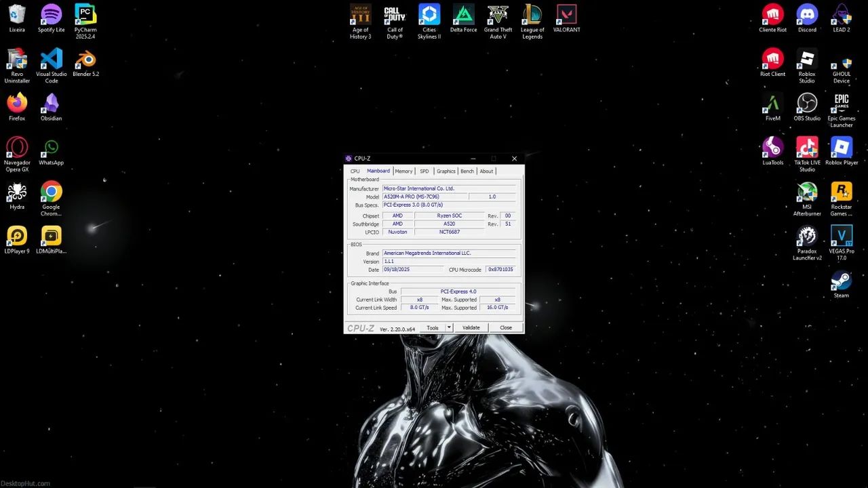Image resolution: width=868 pixels, height=488 pixels.
Task: Select the OBS Studio shortcut
Action: (x=807, y=107)
